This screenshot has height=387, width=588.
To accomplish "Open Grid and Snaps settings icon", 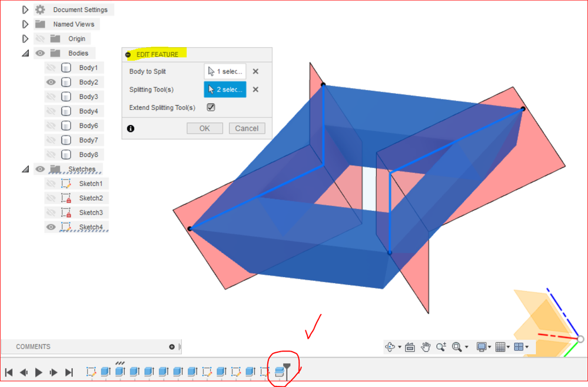I will 500,347.
